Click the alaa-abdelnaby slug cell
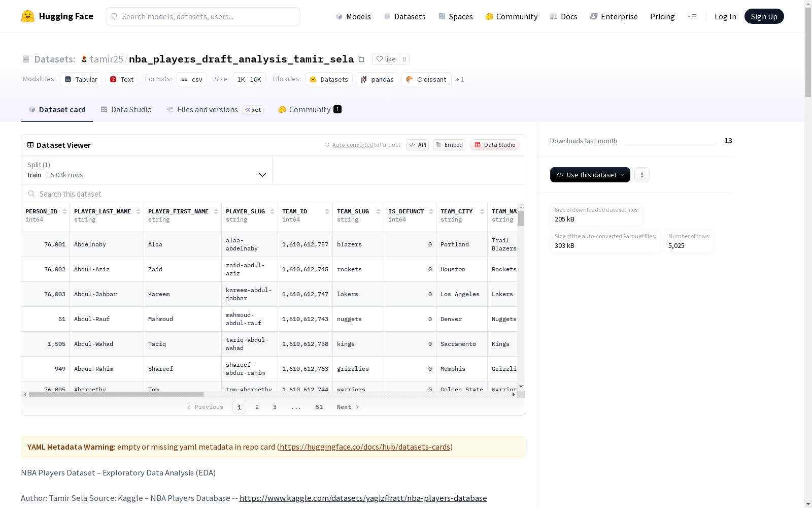 (250, 244)
